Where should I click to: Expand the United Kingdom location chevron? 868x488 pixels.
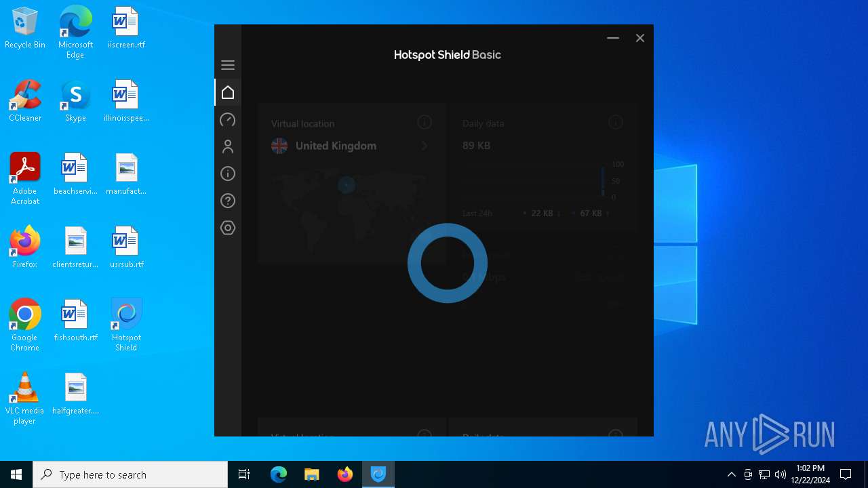click(x=425, y=146)
